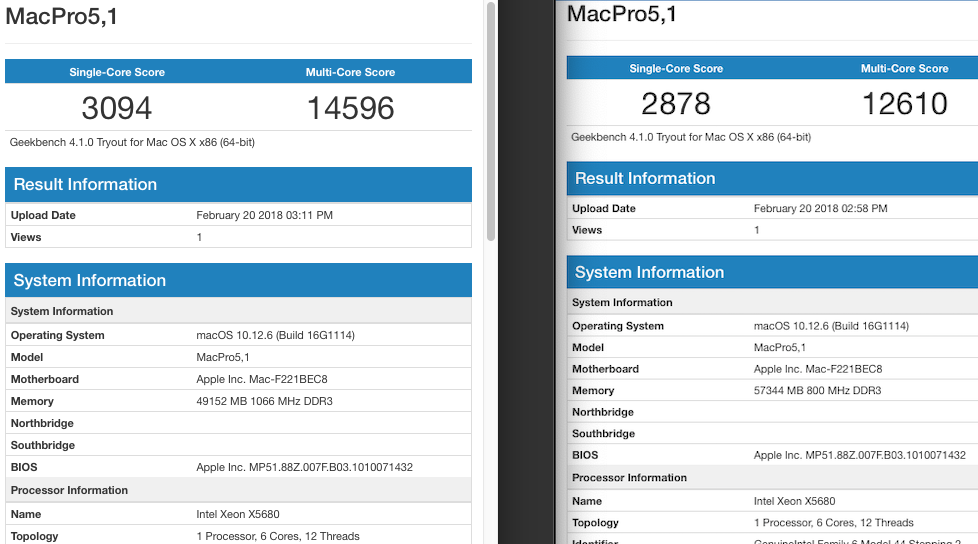Select the 14596 multi-core score in left window

pos(351,108)
